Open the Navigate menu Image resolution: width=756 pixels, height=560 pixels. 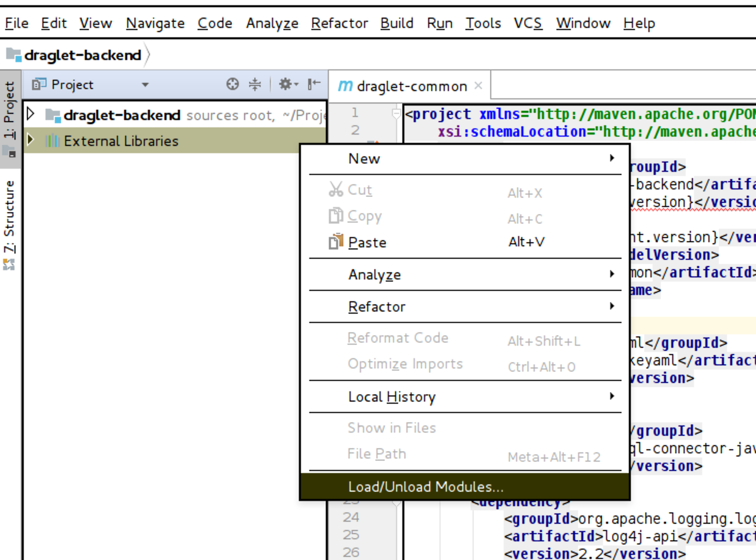[155, 23]
